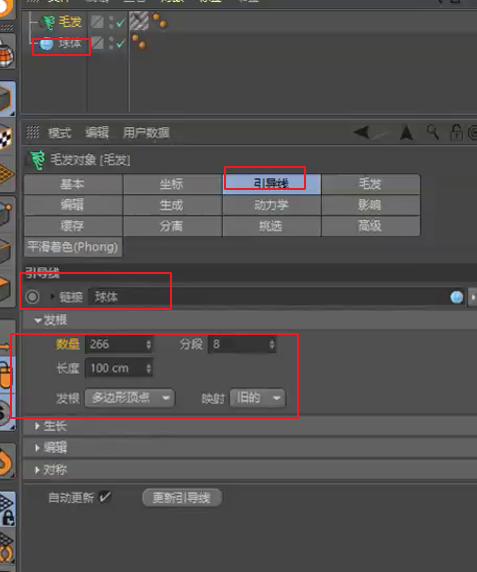
Task: Click the orange mouse tweak icon
Action: pos(7,376)
